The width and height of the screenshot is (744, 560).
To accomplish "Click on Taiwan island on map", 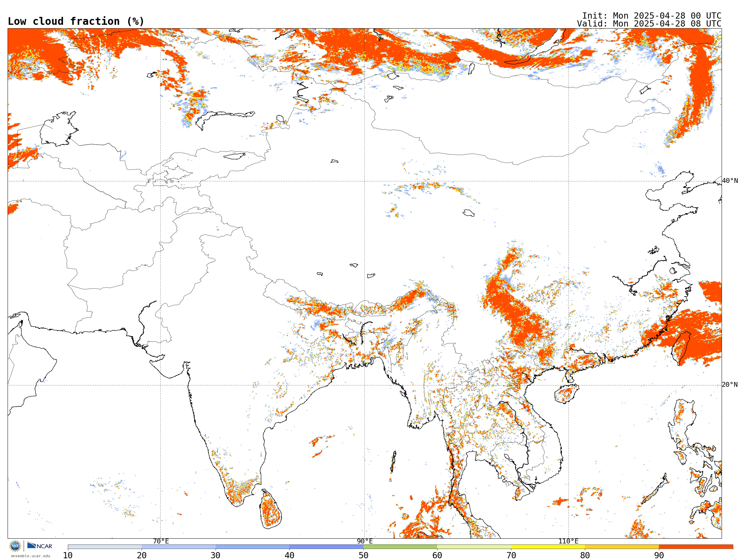I will [681, 349].
